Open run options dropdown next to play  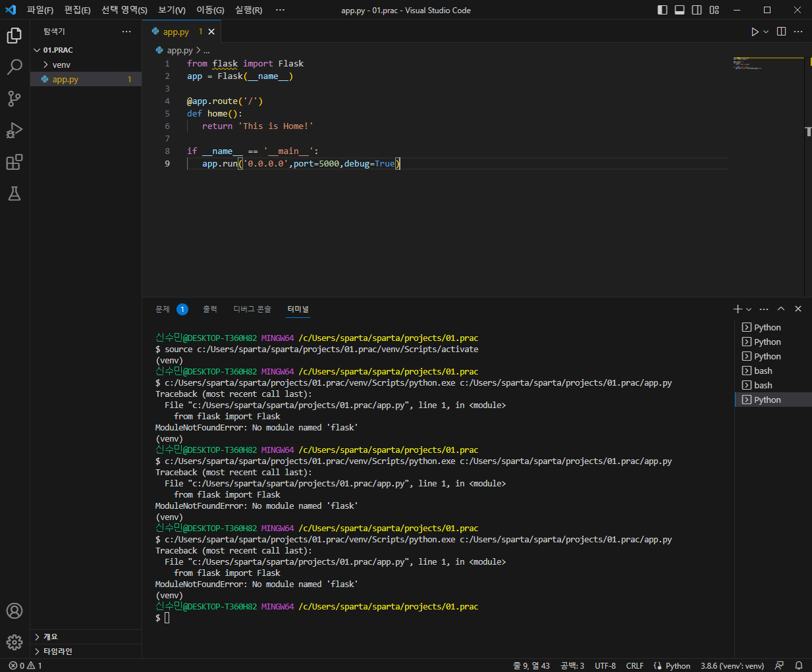[x=766, y=32]
